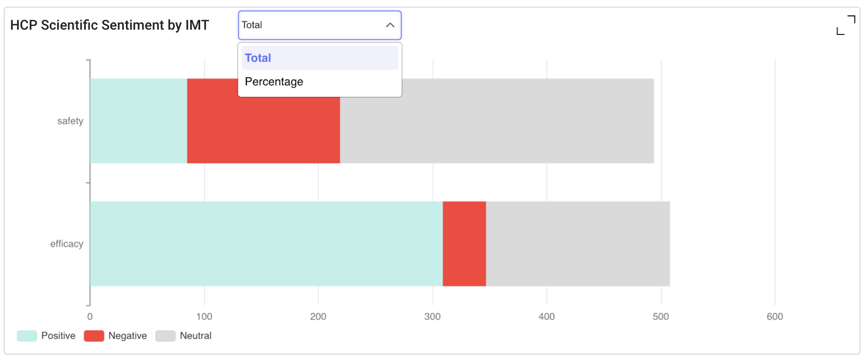868x360 pixels.
Task: Toggle the Positive legend swatch
Action: point(26,336)
